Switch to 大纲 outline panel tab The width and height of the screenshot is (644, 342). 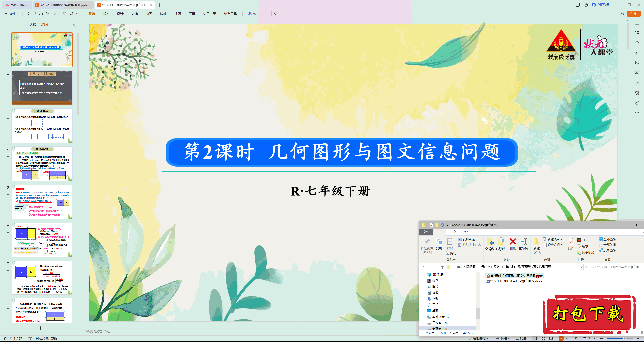tap(33, 24)
